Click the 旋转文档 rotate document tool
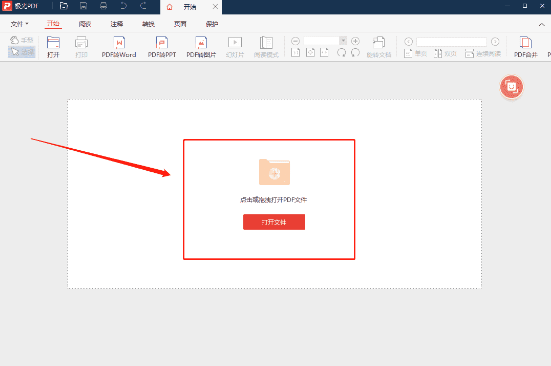551x366 pixels. point(379,47)
